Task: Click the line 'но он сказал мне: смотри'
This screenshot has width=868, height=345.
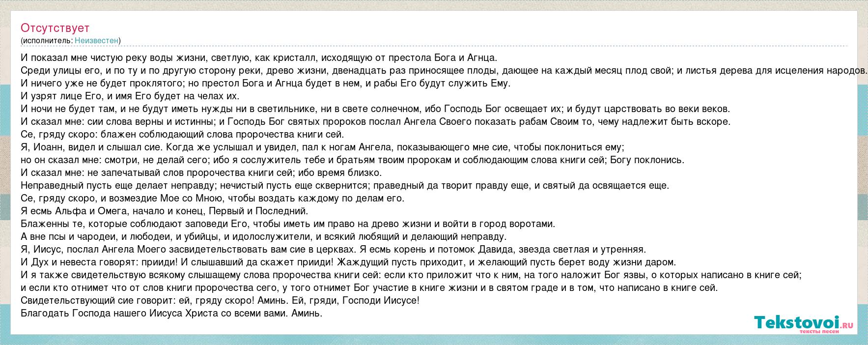Action: tap(353, 160)
